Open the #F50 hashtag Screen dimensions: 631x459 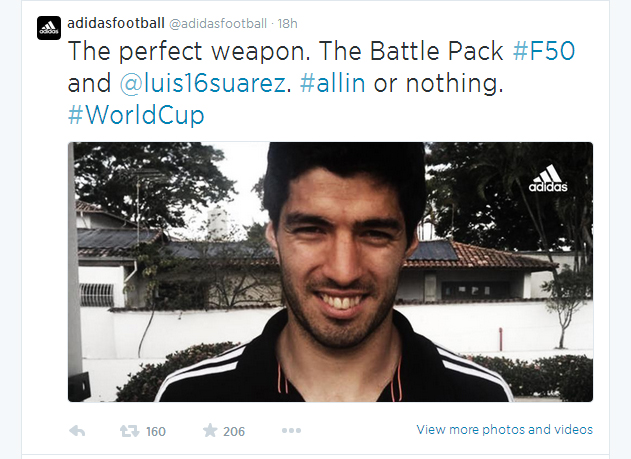[544, 51]
